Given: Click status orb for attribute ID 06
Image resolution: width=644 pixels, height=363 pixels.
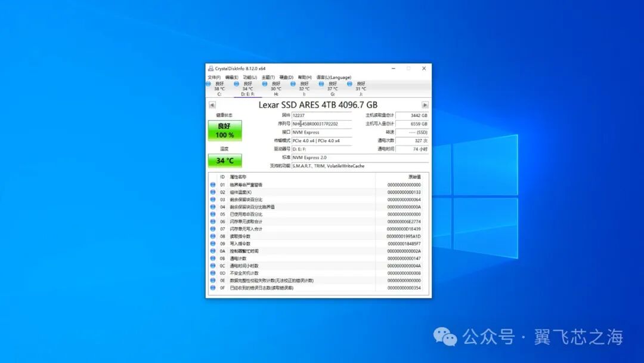Looking at the screenshot, I should coord(213,222).
